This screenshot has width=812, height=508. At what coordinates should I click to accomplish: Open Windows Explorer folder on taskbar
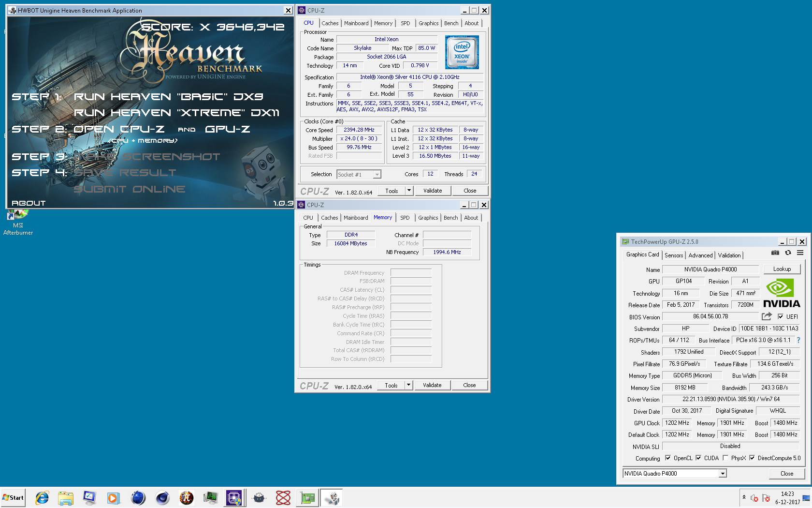[x=66, y=497]
